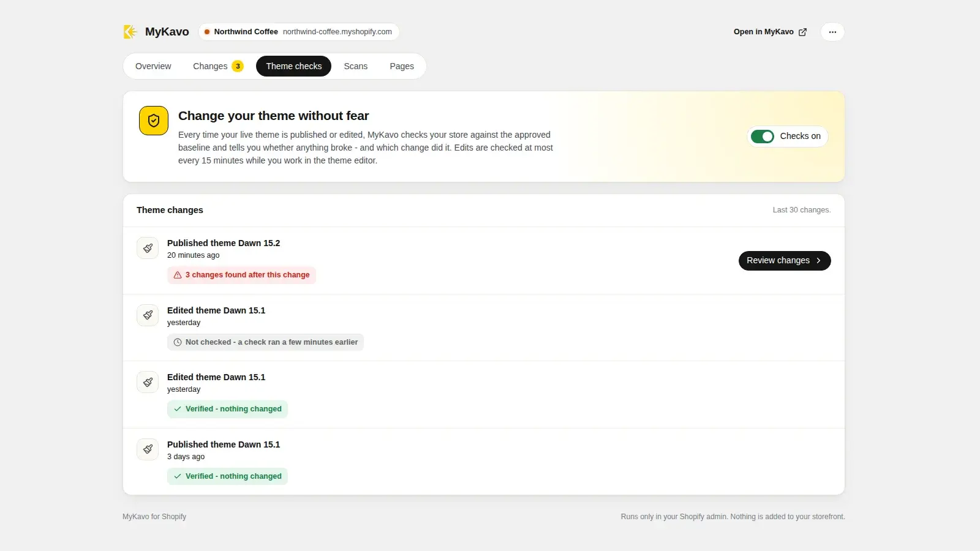Click the MyKavo for Shopify footer text
The height and width of the screenshot is (551, 980).
tap(154, 517)
